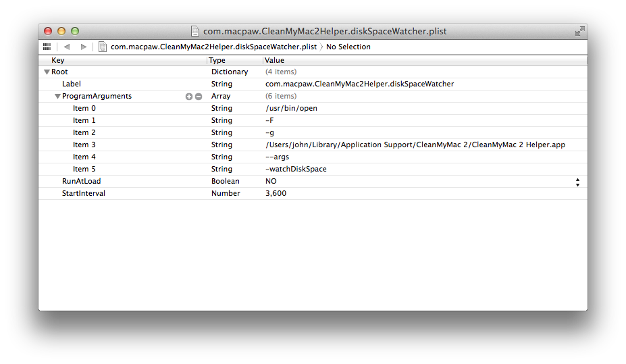Viewport: 626px width, 364px height.
Task: Click the (4 items) Root value
Action: tap(281, 72)
